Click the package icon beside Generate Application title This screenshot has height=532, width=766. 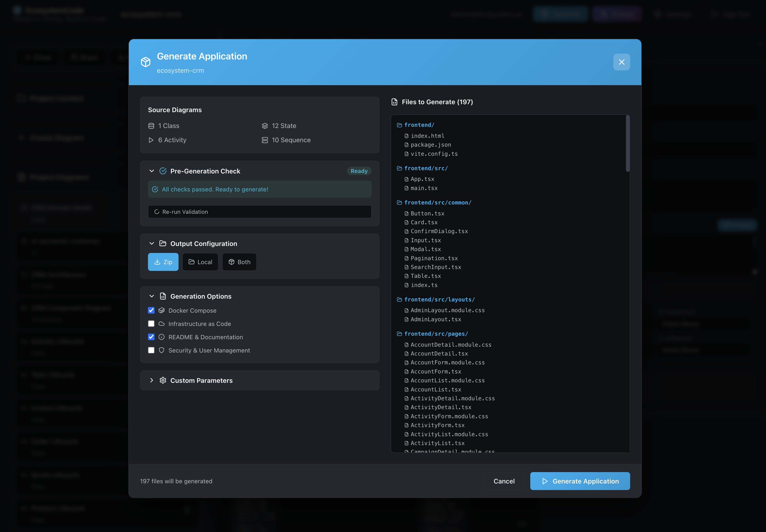pos(146,62)
